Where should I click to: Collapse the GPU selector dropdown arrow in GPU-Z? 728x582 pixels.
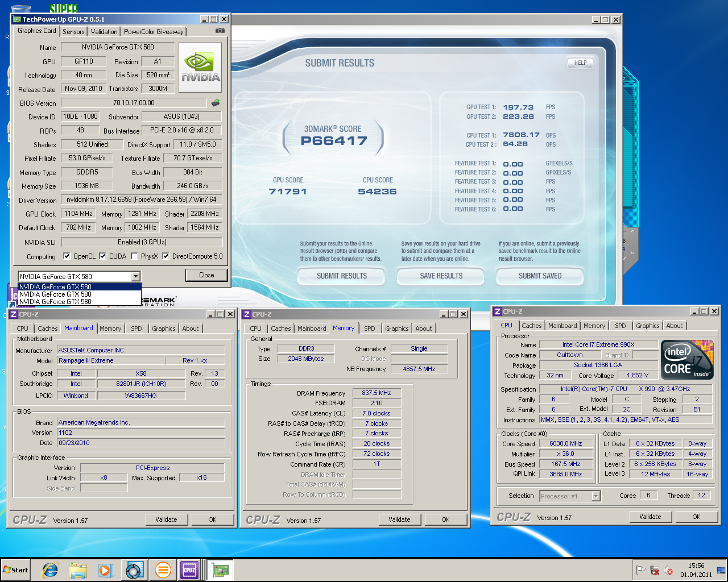click(x=135, y=277)
